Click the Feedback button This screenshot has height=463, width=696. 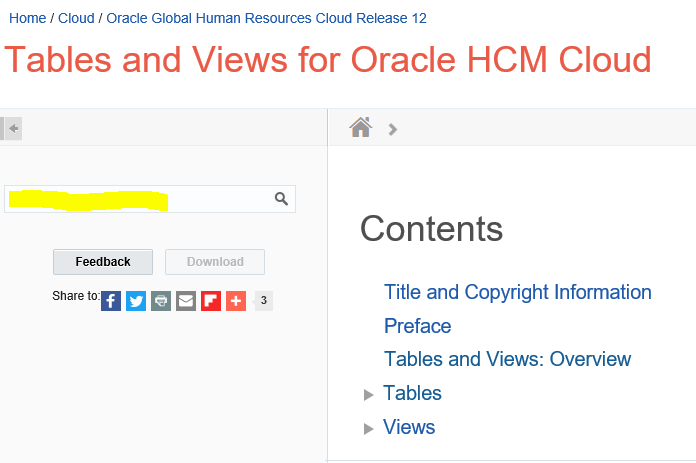coord(103,262)
